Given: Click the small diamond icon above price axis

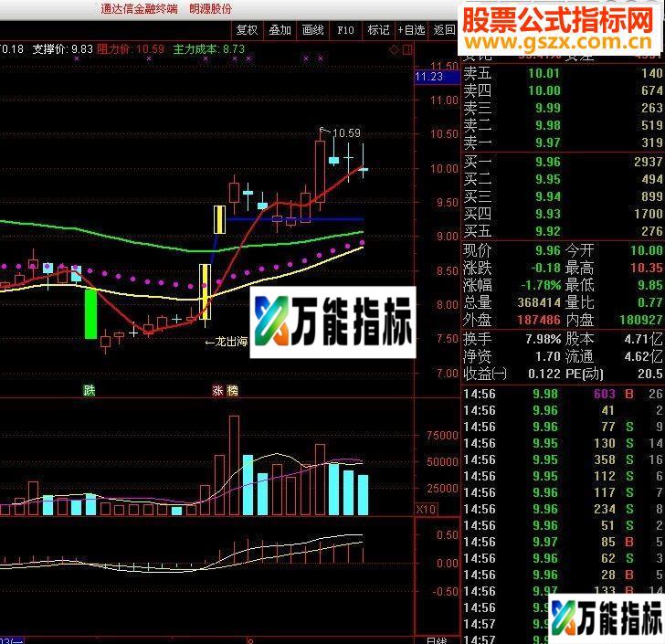Looking at the screenshot, I should tap(394, 48).
